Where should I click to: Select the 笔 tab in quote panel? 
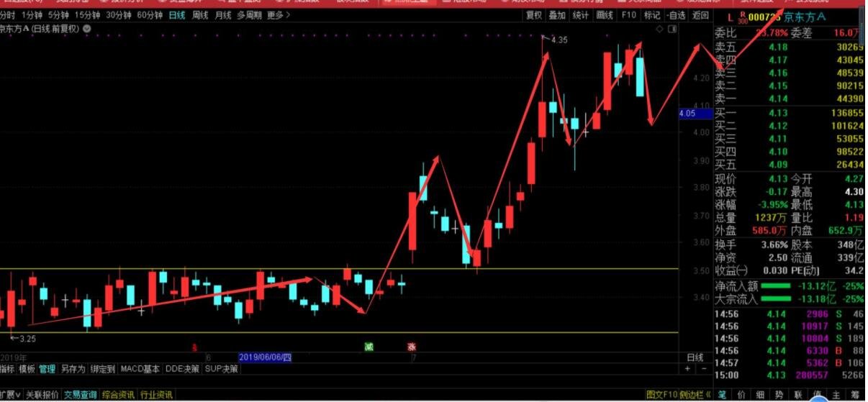(721, 394)
